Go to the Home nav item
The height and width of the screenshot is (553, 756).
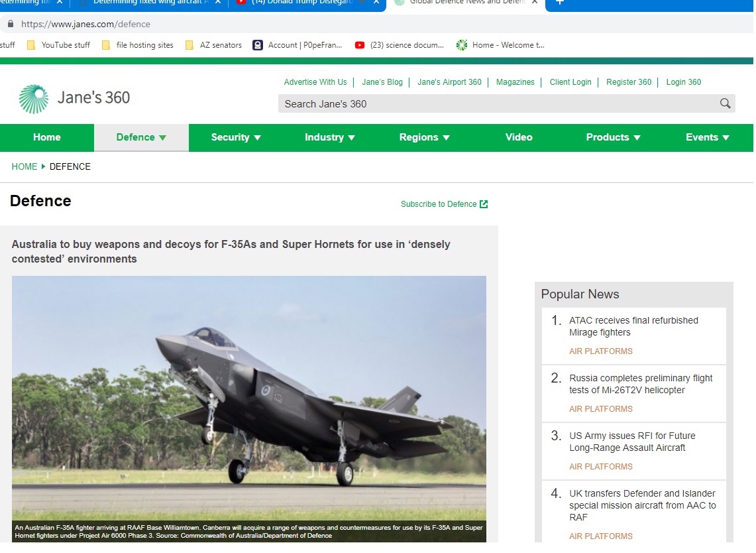pyautogui.click(x=47, y=137)
